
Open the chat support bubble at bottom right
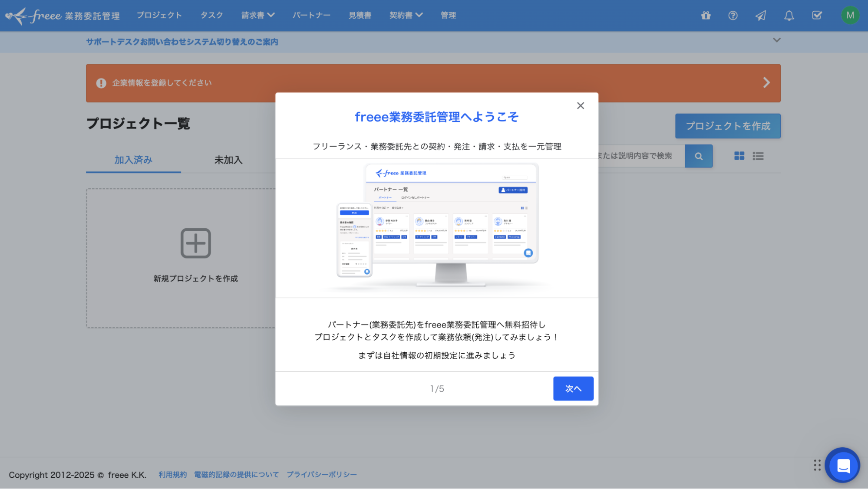point(842,465)
